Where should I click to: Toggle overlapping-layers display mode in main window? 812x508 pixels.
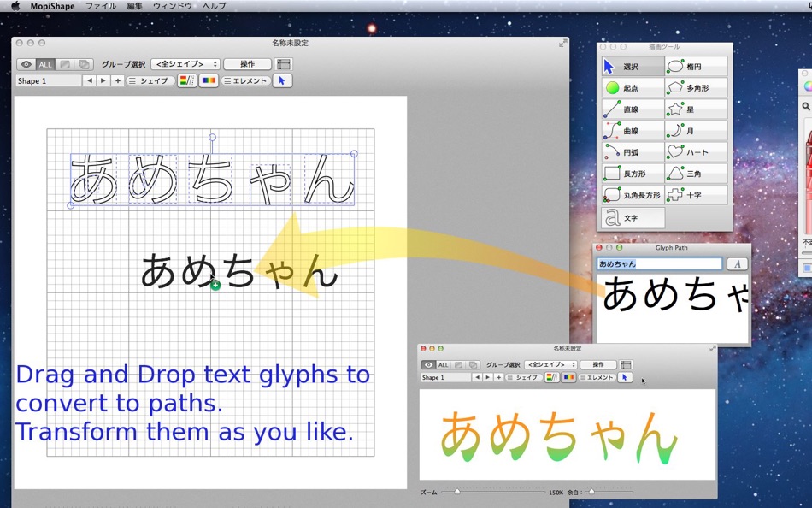pos(84,64)
